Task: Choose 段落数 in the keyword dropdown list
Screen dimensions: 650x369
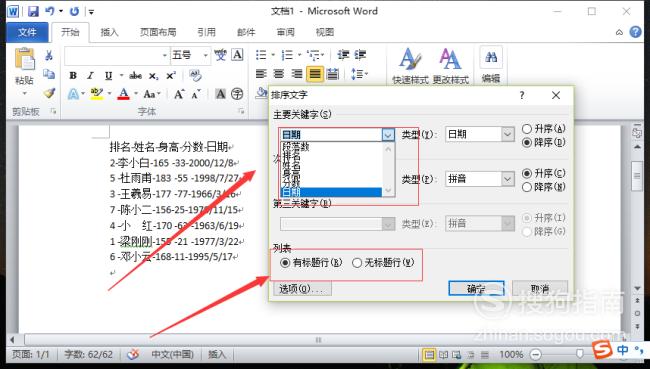Action: click(x=331, y=146)
